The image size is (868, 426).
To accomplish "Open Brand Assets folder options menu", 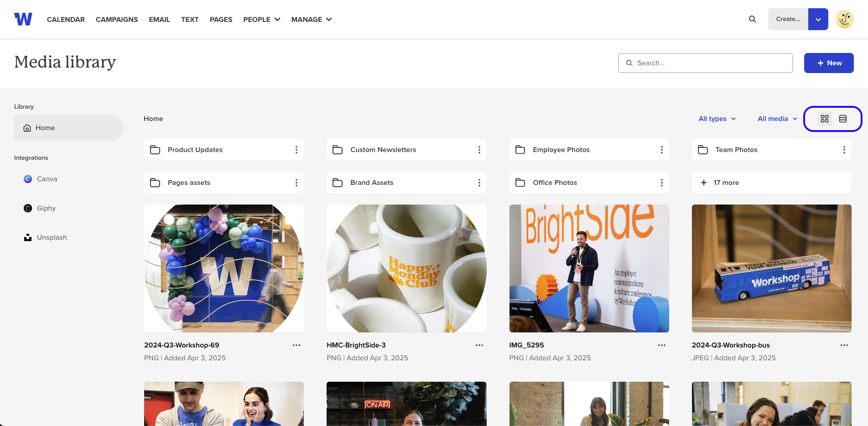I will point(479,183).
